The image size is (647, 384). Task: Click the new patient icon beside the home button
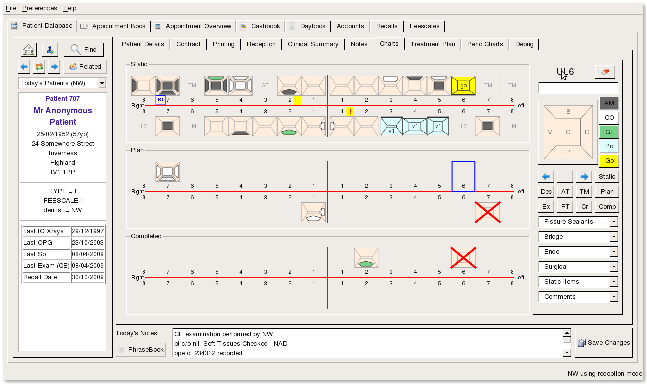click(x=50, y=50)
